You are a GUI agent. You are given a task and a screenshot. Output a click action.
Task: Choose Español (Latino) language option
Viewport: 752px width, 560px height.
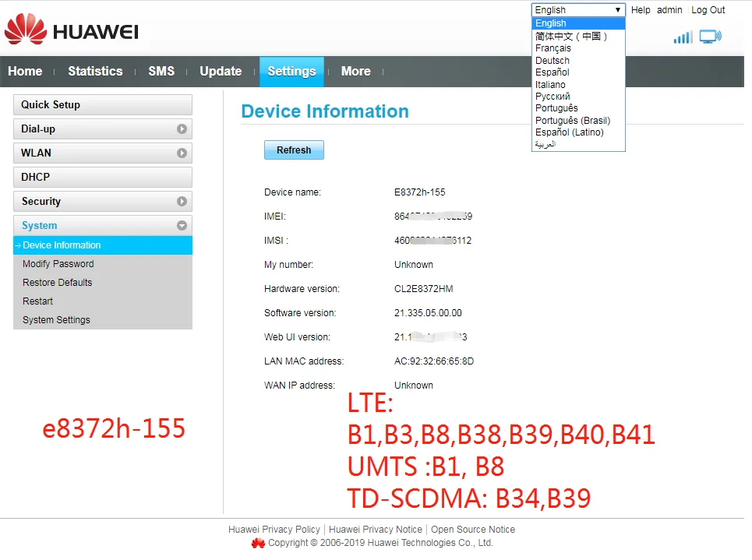[578, 132]
